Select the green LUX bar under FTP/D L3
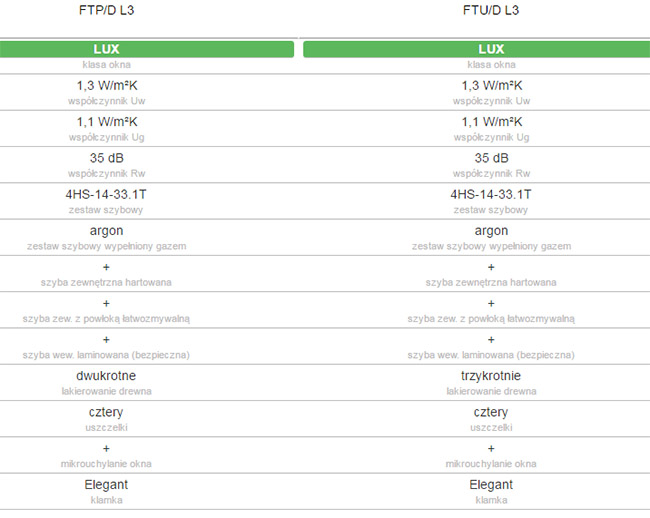This screenshot has height=518, width=650. [147, 49]
